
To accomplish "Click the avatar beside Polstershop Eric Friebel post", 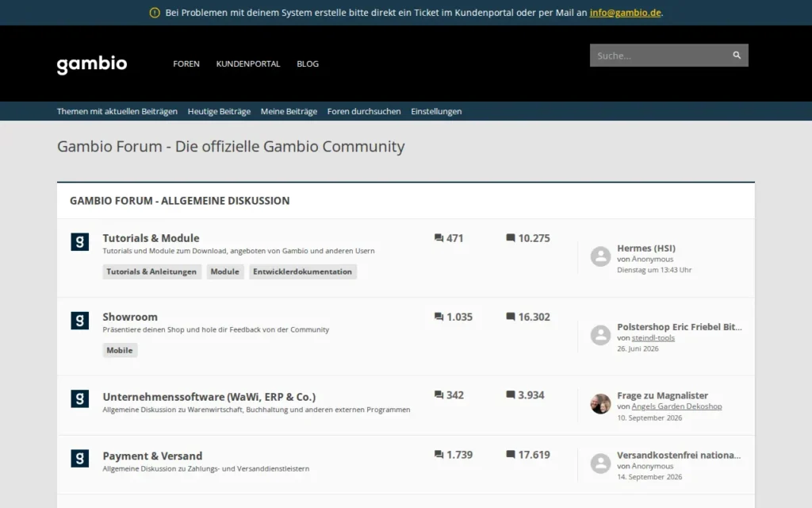I will pyautogui.click(x=601, y=336).
